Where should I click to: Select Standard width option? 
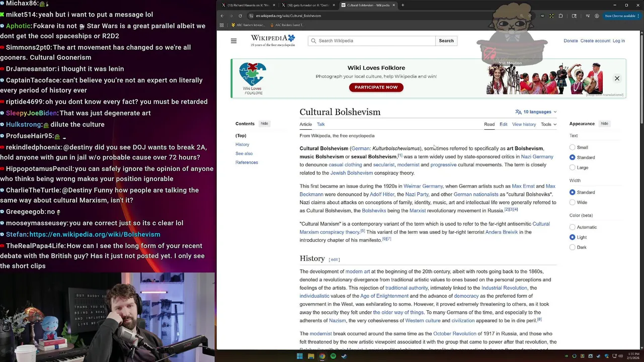(572, 192)
